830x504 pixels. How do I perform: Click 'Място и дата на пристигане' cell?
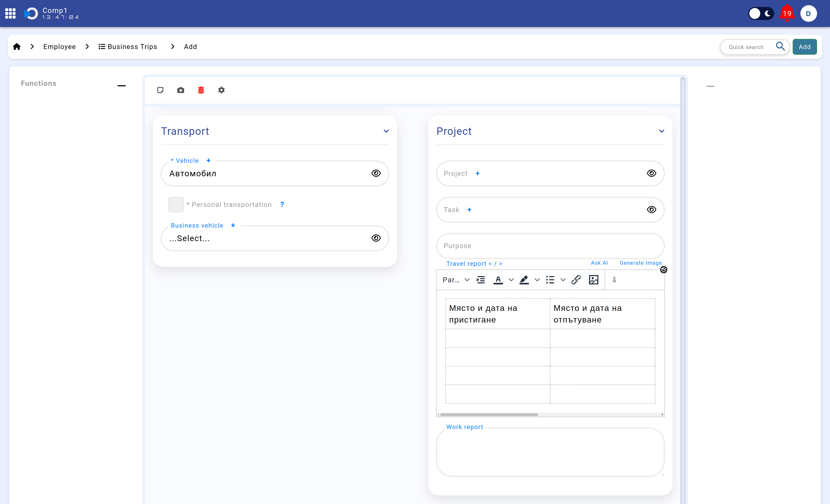pos(497,314)
